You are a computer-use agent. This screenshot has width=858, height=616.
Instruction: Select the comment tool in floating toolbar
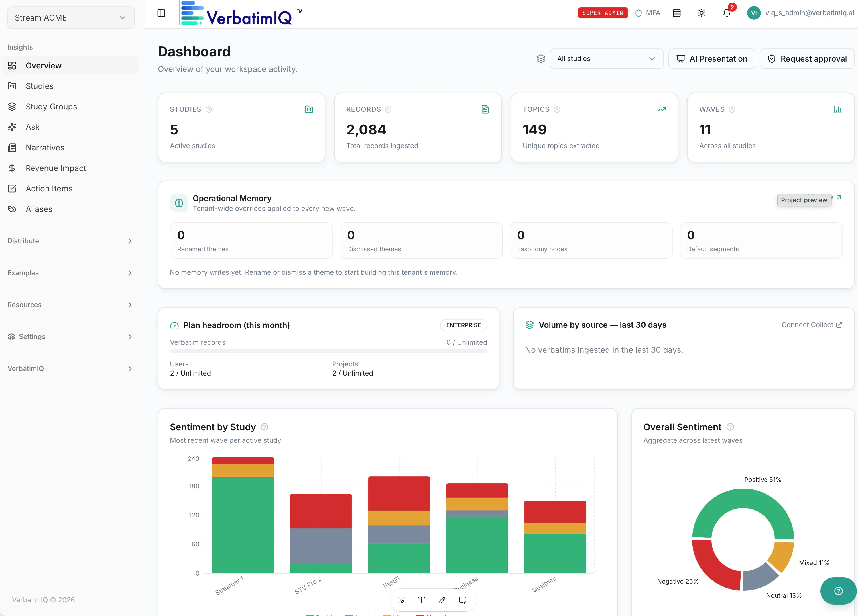(x=463, y=600)
